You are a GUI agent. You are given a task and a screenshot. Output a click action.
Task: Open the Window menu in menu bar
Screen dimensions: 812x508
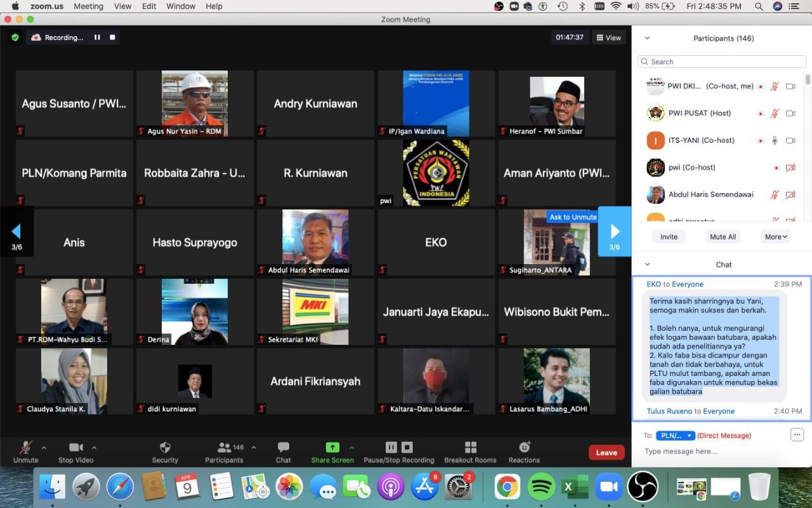[x=181, y=6]
